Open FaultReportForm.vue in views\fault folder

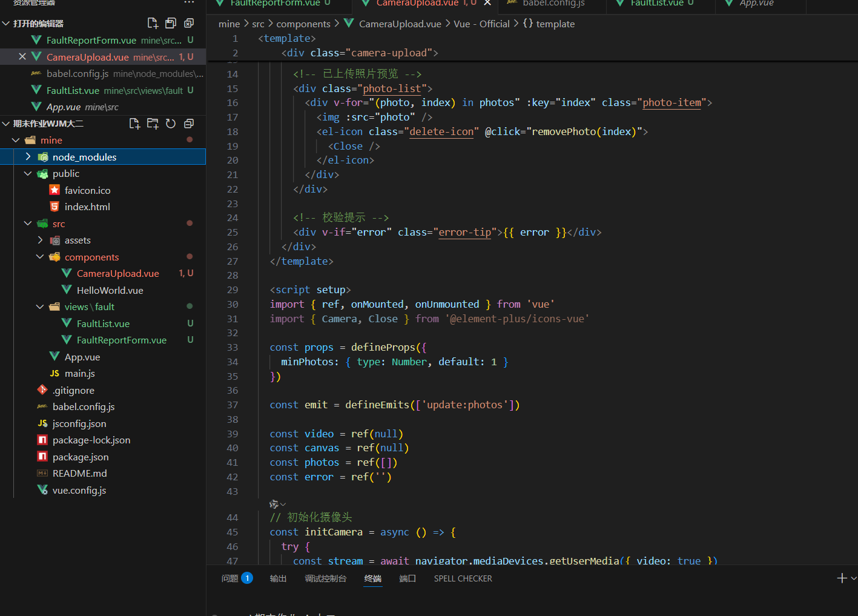click(x=121, y=340)
